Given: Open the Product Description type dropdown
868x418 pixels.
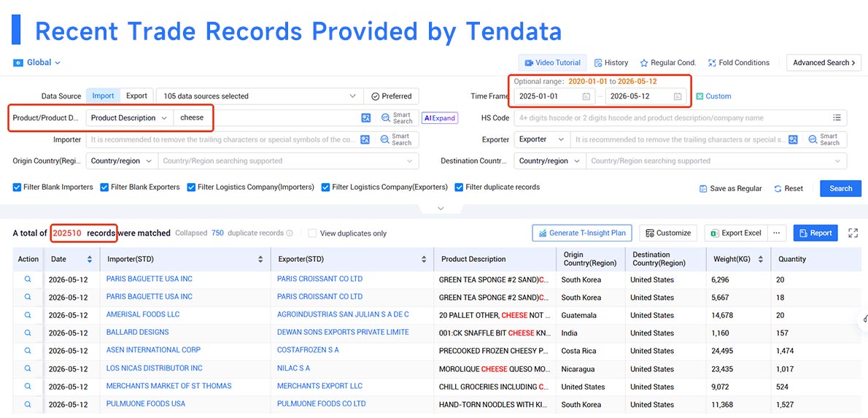Looking at the screenshot, I should point(130,117).
